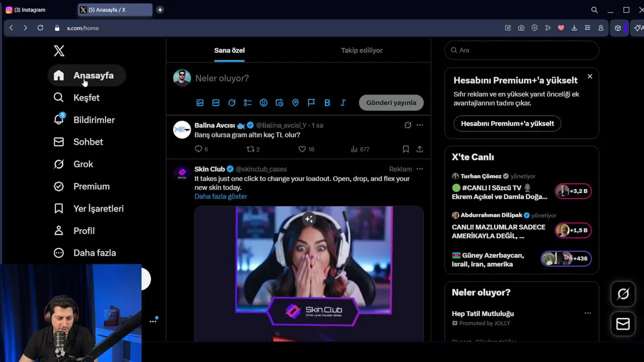Click the sparkle icon on ad image
Image resolution: width=644 pixels, height=362 pixels.
coord(309,219)
